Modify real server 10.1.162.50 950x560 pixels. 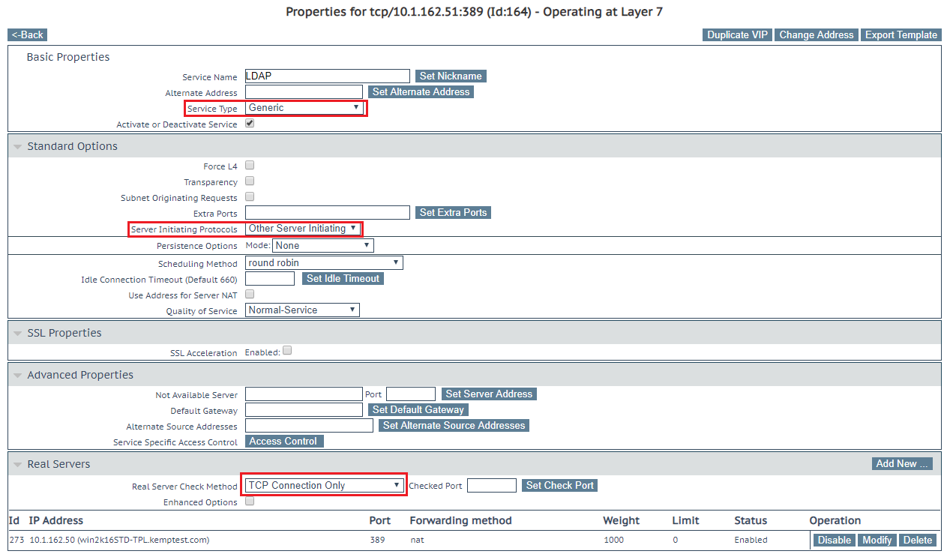click(877, 541)
